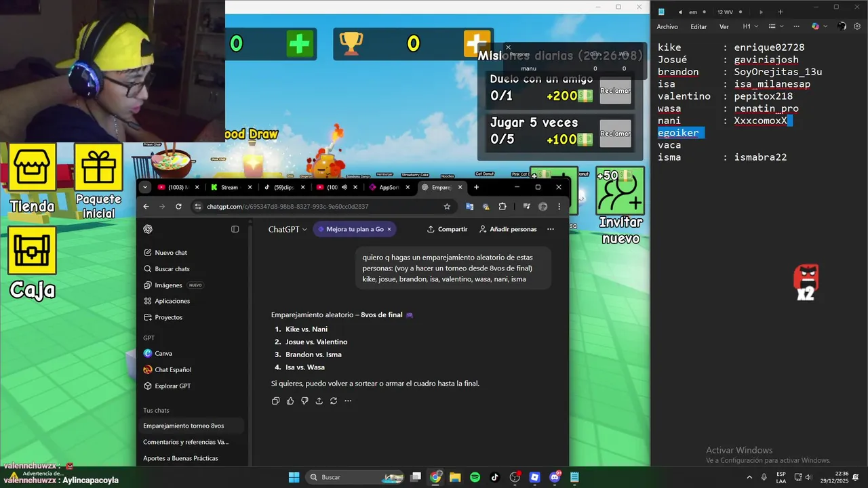This screenshot has height=488, width=868.
Task: Close the Misiones diarias panel with X
Action: click(x=508, y=47)
